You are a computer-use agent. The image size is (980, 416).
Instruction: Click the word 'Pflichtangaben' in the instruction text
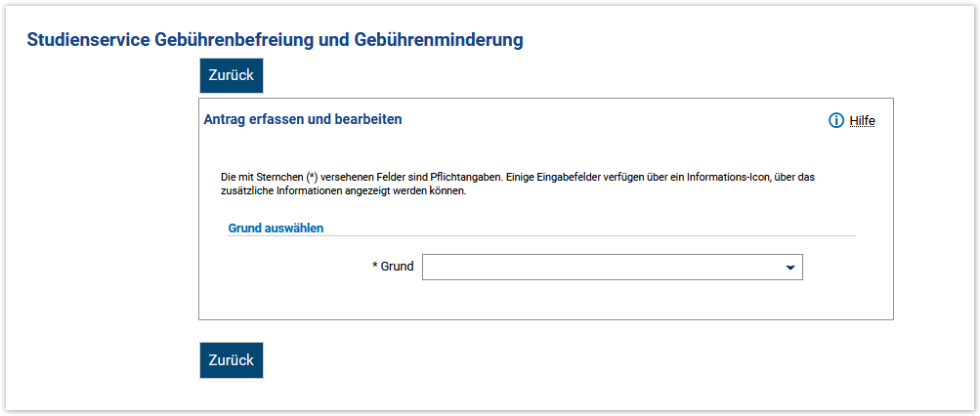click(464, 177)
